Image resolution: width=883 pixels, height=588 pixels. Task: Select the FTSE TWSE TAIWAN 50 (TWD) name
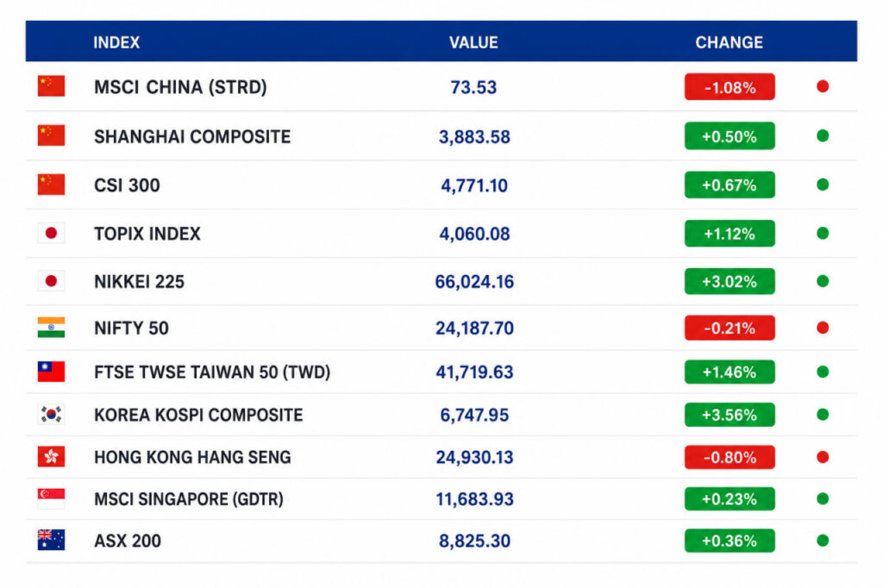(x=212, y=372)
